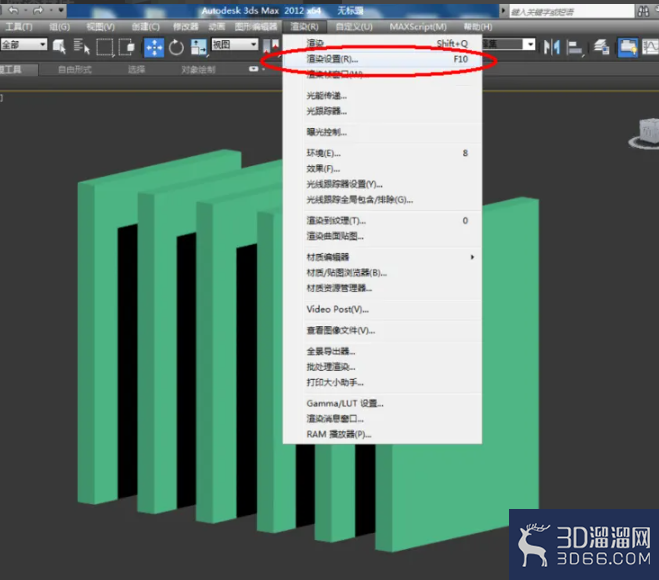The width and height of the screenshot is (659, 580).
Task: Select 全景导出器... menu entry
Action: 382,351
